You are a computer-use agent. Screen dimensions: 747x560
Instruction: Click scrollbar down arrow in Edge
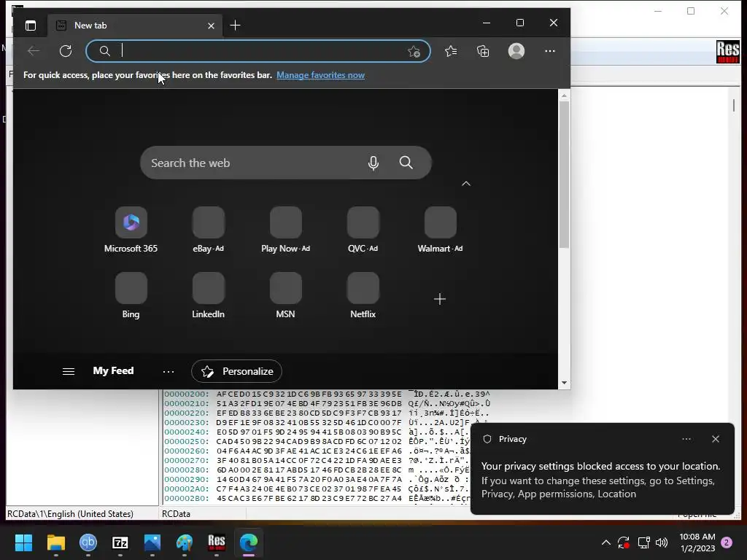coord(564,383)
